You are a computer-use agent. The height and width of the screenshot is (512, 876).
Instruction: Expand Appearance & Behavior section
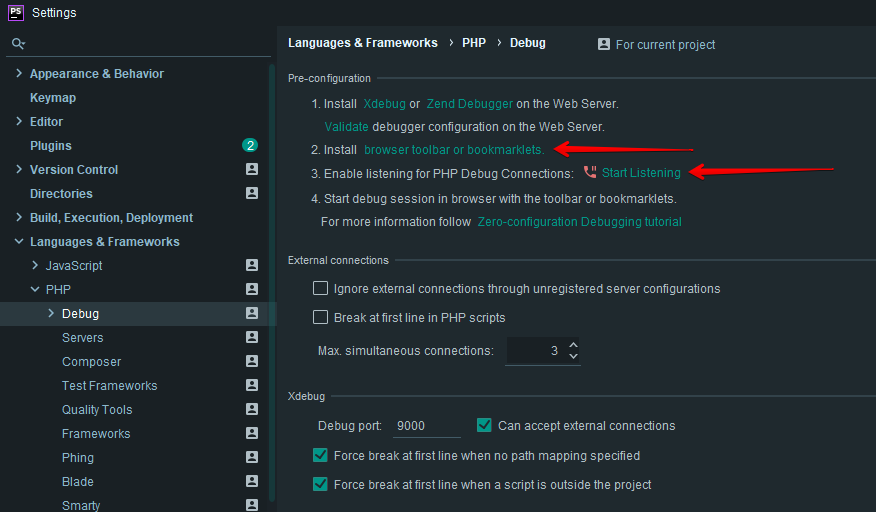point(19,73)
